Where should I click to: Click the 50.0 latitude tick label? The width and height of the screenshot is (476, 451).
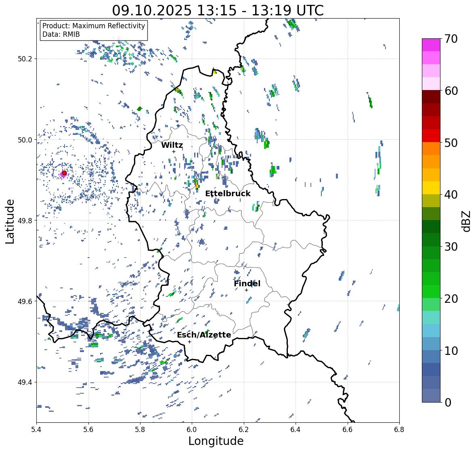pos(25,140)
